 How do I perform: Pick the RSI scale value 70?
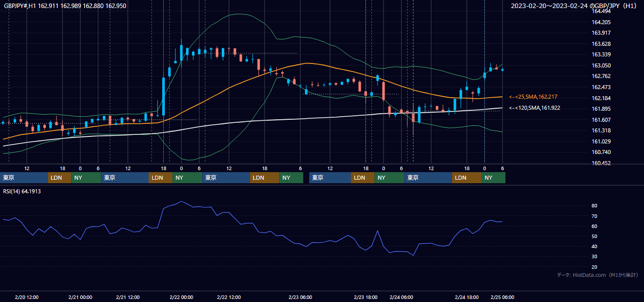(x=595, y=216)
